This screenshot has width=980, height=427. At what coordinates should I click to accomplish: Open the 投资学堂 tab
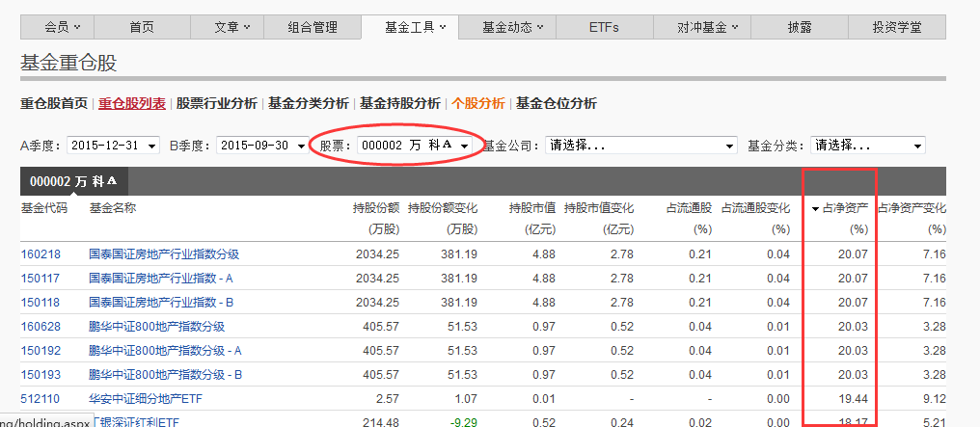(896, 27)
